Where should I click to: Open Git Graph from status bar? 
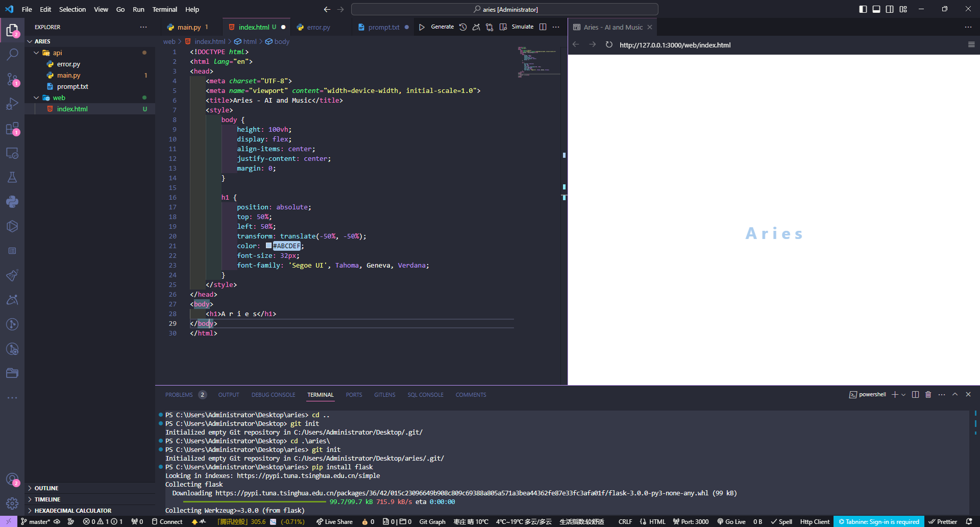[x=432, y=522]
